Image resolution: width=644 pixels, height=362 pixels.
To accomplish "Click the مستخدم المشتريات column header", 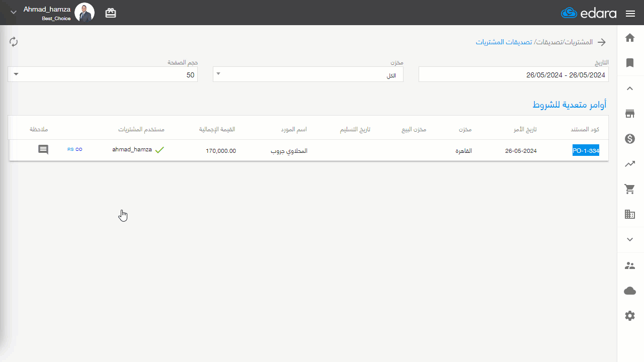I will coord(141,129).
